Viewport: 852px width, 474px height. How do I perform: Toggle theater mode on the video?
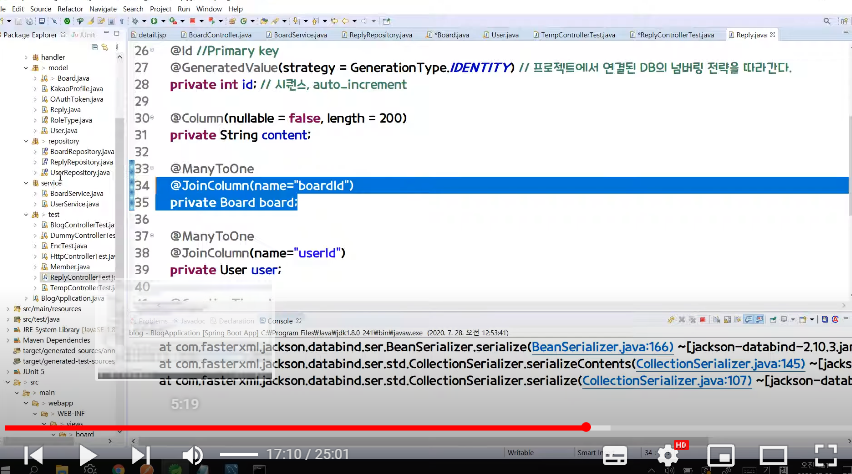click(x=773, y=456)
